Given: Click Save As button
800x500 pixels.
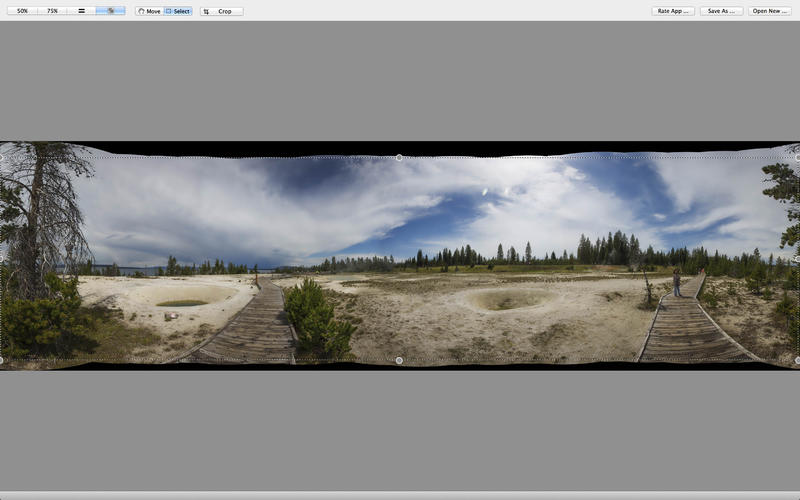Looking at the screenshot, I should (x=721, y=11).
